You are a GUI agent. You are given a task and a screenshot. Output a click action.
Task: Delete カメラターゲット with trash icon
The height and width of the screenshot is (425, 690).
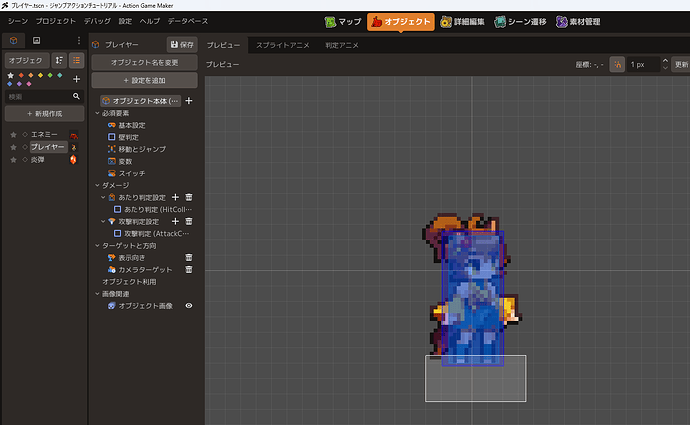(189, 269)
